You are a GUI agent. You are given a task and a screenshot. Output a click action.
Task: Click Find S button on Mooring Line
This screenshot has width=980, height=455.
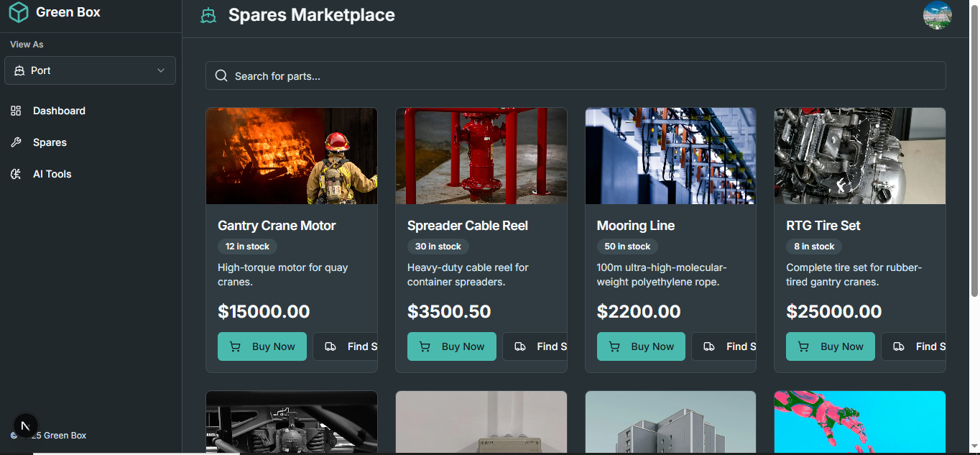724,346
